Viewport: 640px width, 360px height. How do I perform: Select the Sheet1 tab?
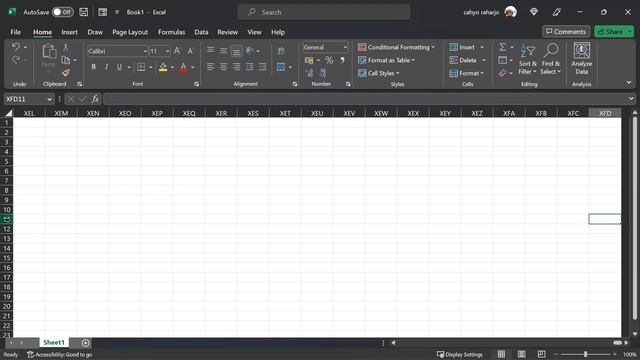coord(54,342)
